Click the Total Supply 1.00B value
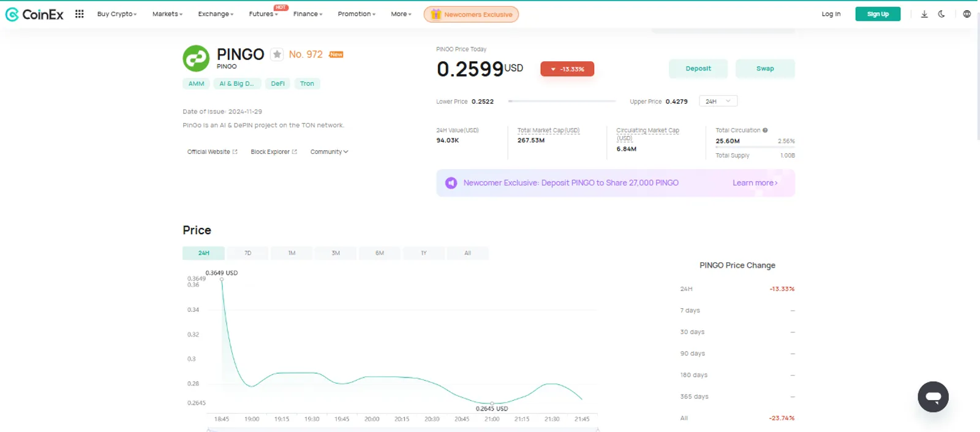Screen dimensions: 980x432 [788, 156]
